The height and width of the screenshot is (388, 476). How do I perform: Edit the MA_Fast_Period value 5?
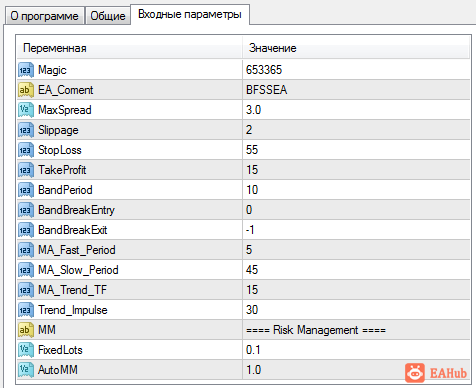click(x=356, y=250)
